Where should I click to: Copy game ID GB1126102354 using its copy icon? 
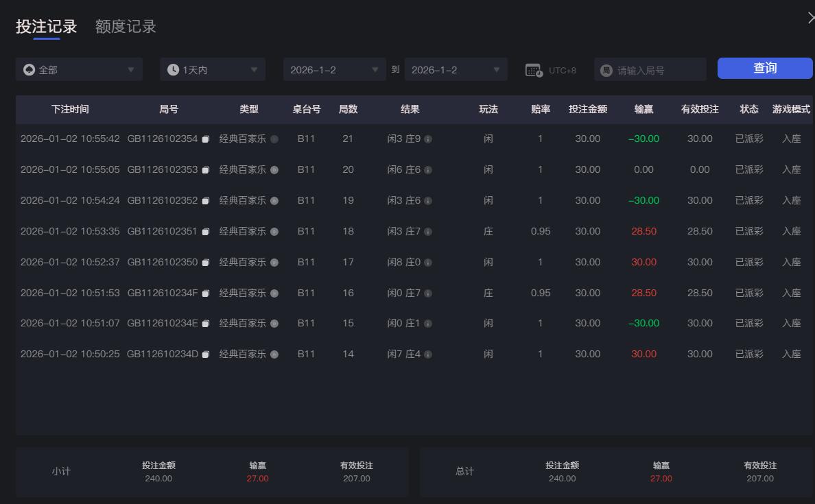tap(206, 139)
